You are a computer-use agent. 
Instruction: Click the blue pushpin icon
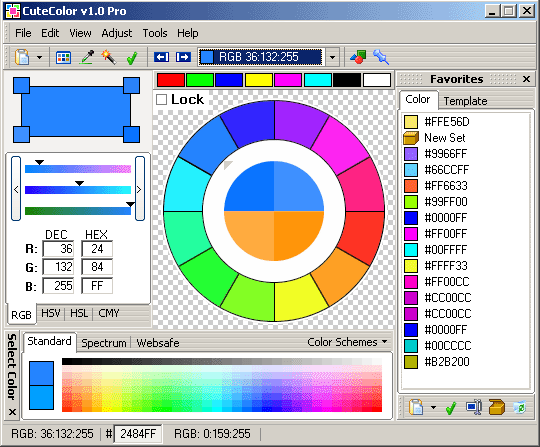tap(381, 57)
